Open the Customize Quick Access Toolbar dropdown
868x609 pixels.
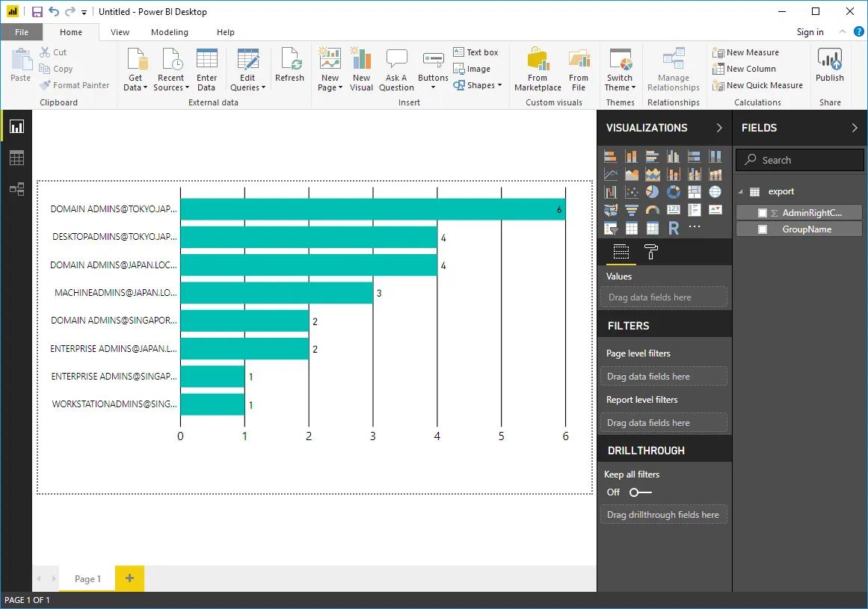84,12
